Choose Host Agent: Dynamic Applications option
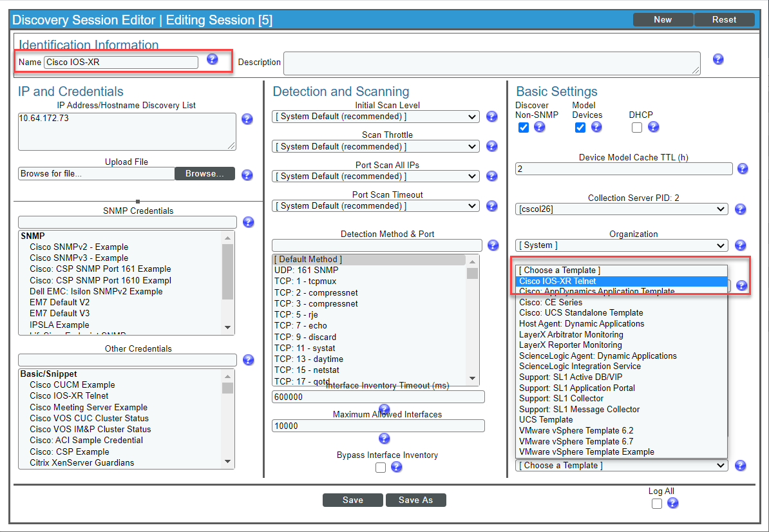Screen dimensions: 769x532 622,323
